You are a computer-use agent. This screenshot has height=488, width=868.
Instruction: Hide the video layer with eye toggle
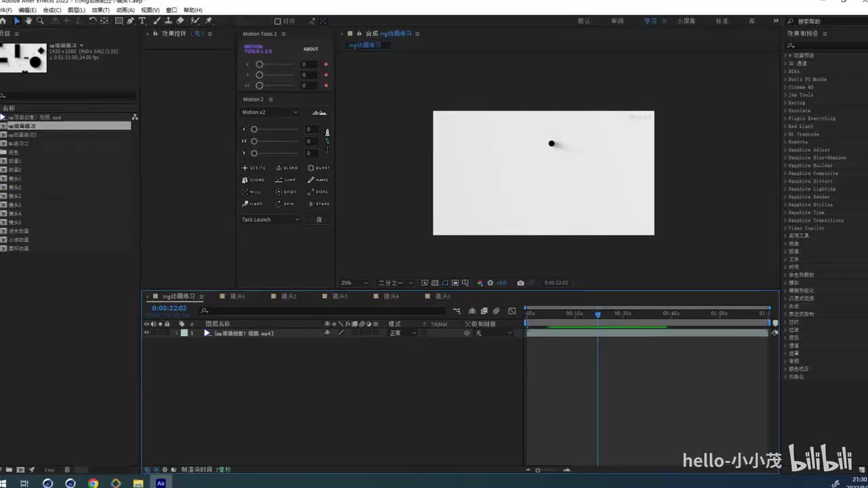(x=146, y=333)
